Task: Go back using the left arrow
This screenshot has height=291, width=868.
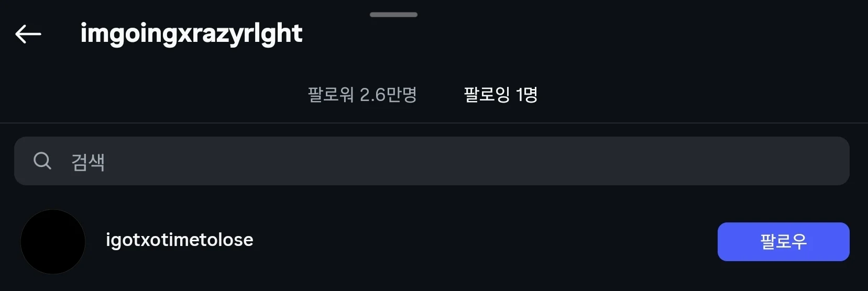Action: [x=28, y=34]
